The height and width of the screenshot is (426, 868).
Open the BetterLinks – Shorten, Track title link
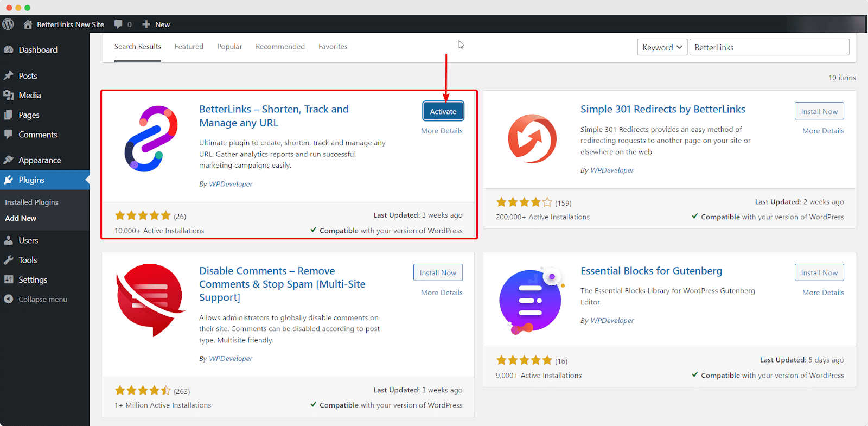274,116
